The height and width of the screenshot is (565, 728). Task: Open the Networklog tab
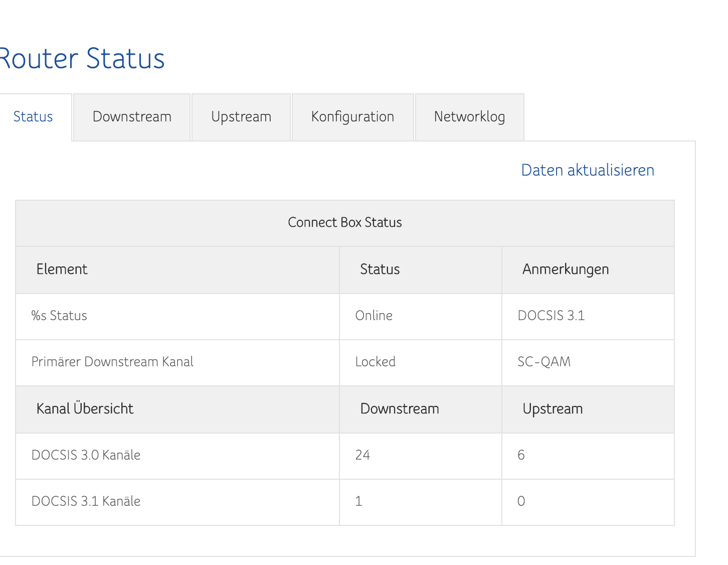click(x=469, y=117)
